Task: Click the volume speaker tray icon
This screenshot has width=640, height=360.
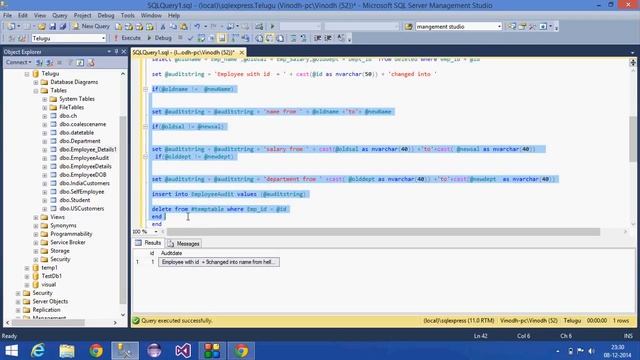Action: click(591, 351)
